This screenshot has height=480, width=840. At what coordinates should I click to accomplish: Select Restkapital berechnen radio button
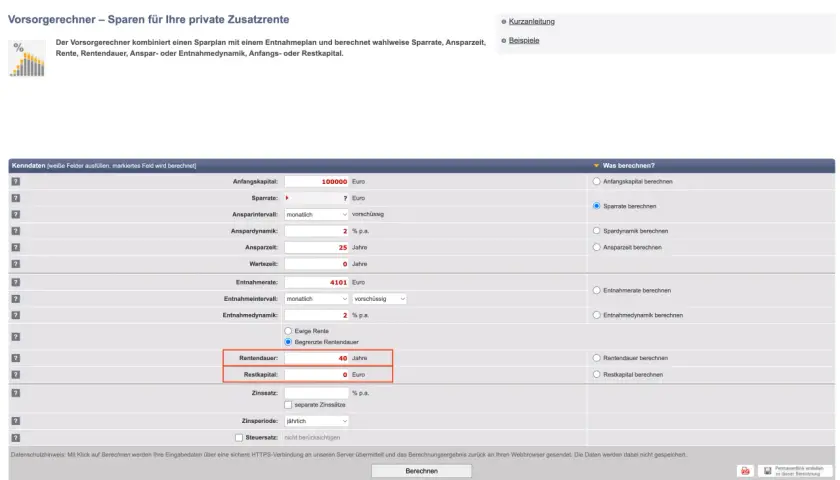[596, 374]
